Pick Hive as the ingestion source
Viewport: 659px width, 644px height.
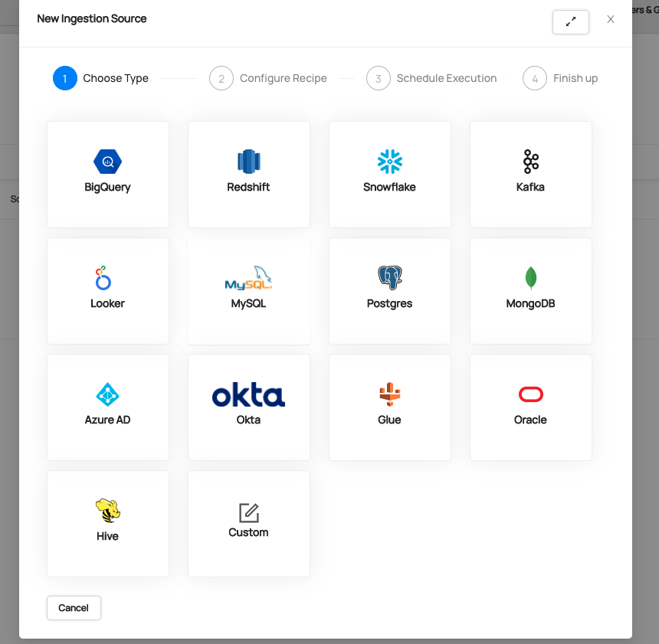[107, 524]
